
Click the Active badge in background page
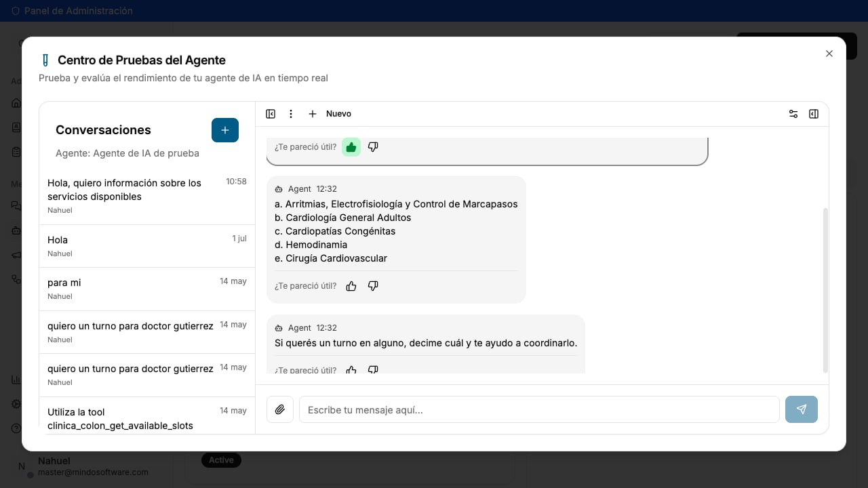(221, 460)
